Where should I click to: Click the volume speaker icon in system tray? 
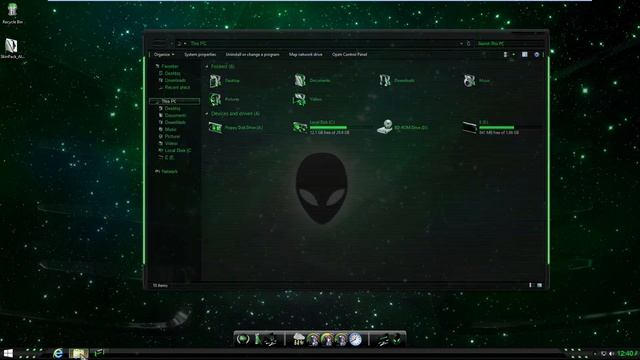611,353
